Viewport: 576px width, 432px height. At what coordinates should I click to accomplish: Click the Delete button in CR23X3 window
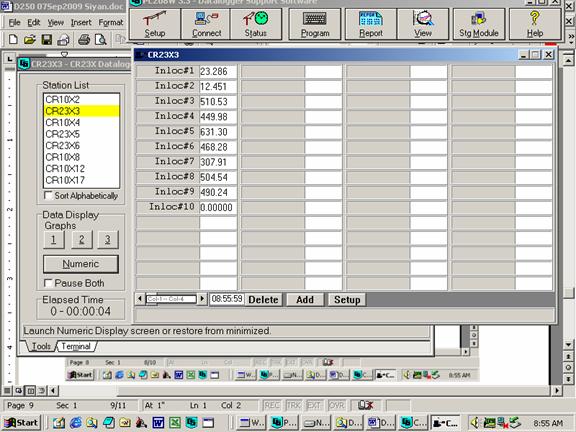point(263,300)
